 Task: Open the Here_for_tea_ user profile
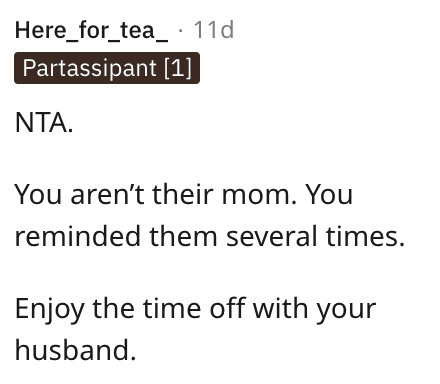(91, 31)
